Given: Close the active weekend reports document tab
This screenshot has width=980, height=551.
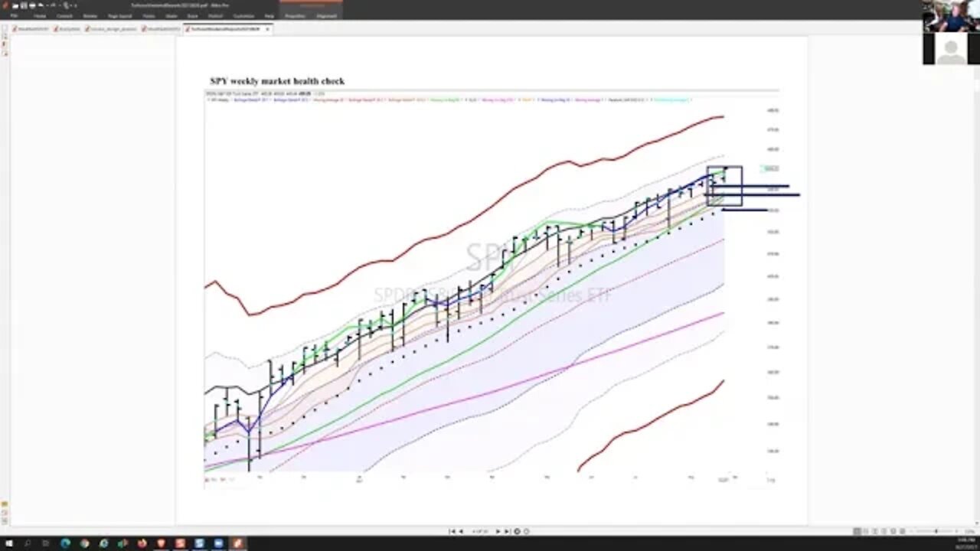Looking at the screenshot, I should point(267,29).
